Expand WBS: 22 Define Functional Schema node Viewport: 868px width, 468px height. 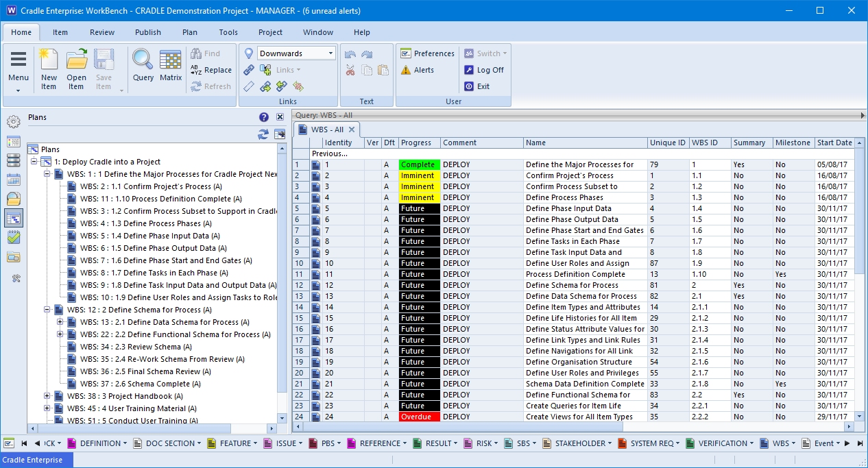(60, 334)
